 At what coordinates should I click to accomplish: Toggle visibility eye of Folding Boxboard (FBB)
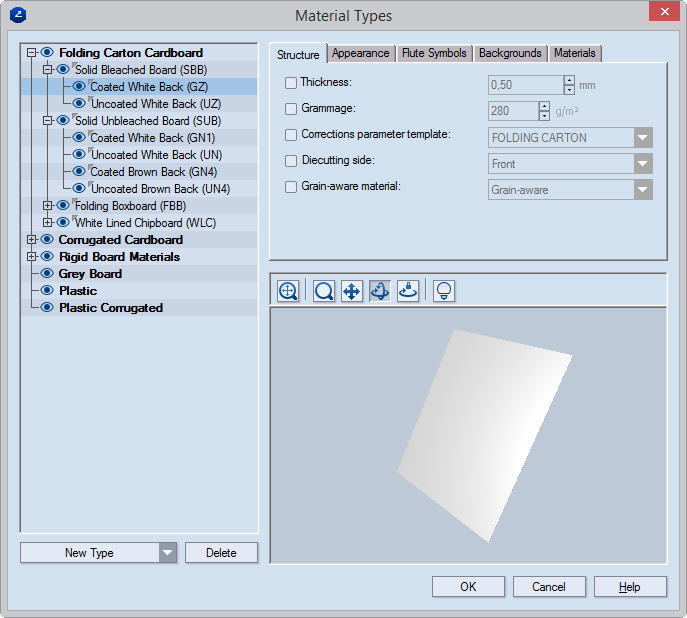pyautogui.click(x=63, y=205)
